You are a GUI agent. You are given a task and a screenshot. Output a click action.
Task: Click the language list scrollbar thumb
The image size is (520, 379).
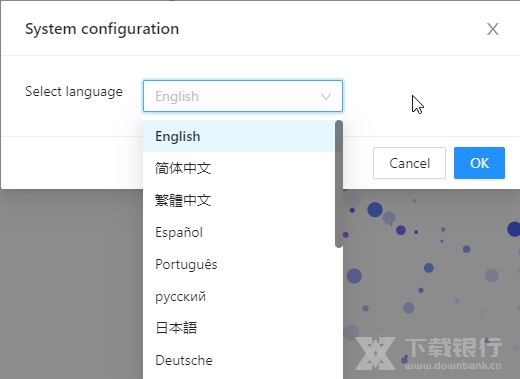point(339,184)
